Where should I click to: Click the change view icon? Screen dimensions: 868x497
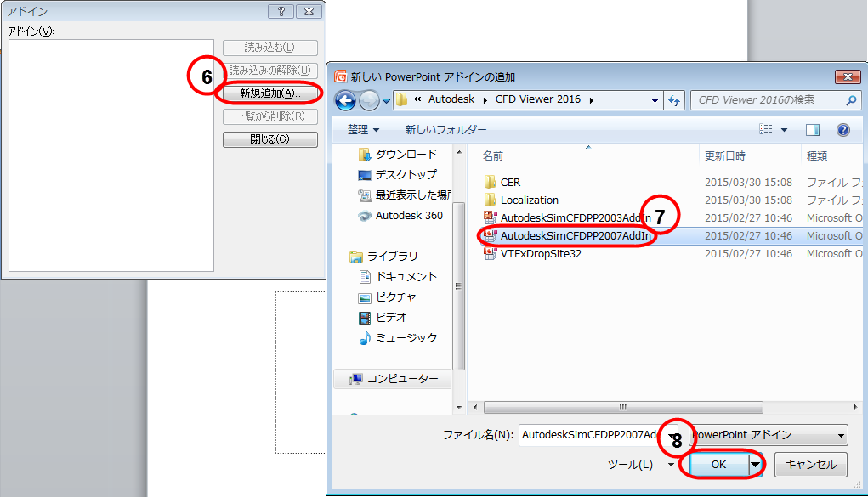pyautogui.click(x=766, y=129)
